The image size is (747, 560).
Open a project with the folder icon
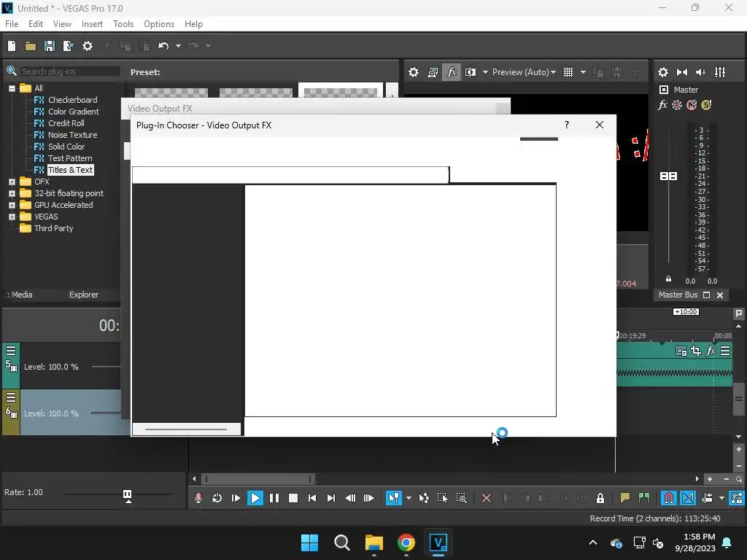pos(31,46)
